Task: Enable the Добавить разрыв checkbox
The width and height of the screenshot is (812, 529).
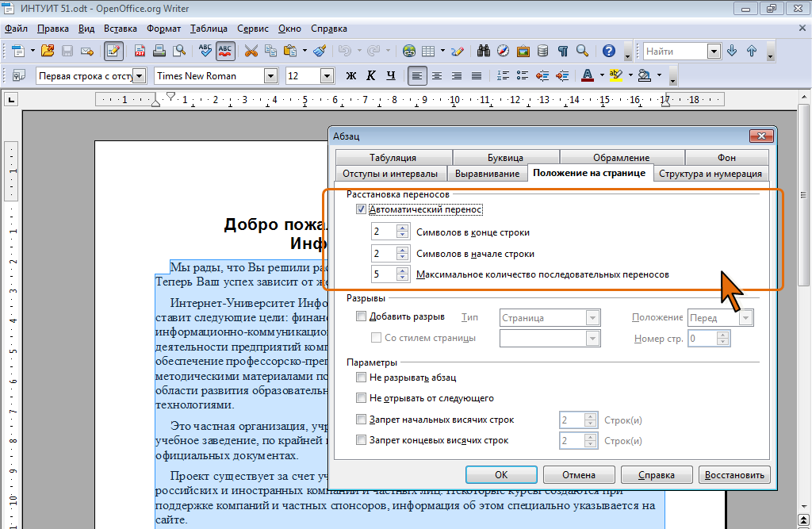Action: pyautogui.click(x=361, y=316)
